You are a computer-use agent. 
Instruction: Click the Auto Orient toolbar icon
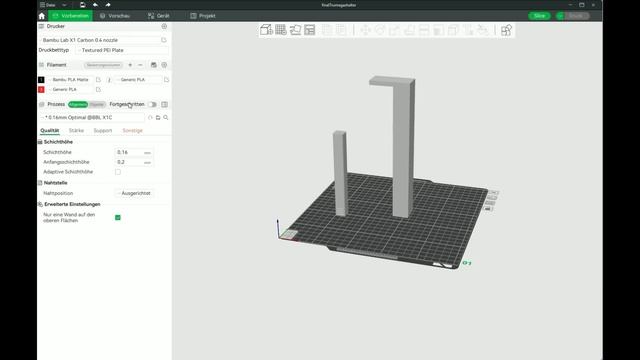(295, 30)
